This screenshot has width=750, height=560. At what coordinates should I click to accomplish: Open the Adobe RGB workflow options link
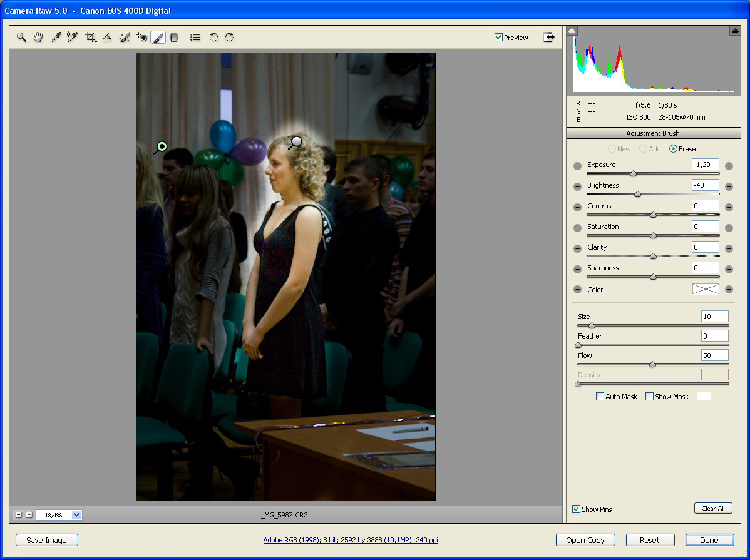(351, 540)
